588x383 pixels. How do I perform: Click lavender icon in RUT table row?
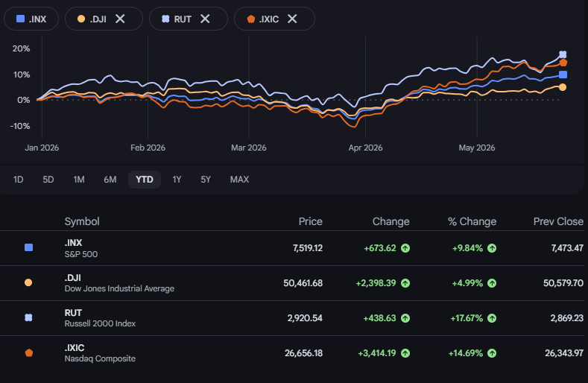pyautogui.click(x=28, y=317)
